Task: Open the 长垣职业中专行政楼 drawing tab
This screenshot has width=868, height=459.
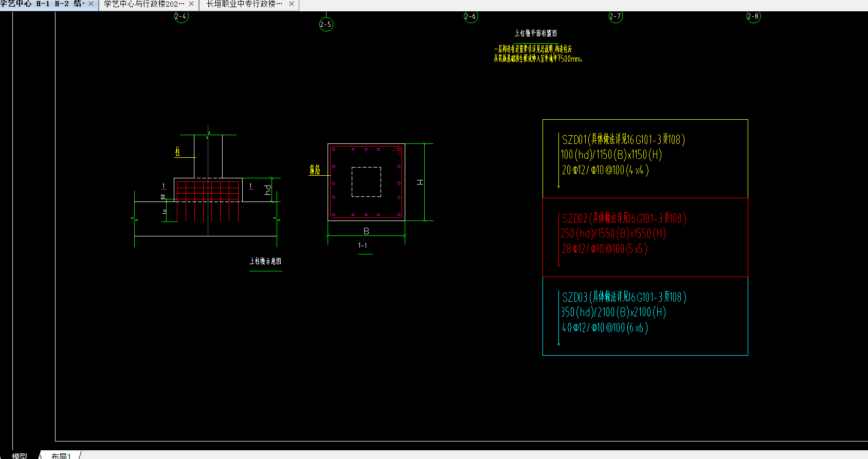Action: click(244, 4)
